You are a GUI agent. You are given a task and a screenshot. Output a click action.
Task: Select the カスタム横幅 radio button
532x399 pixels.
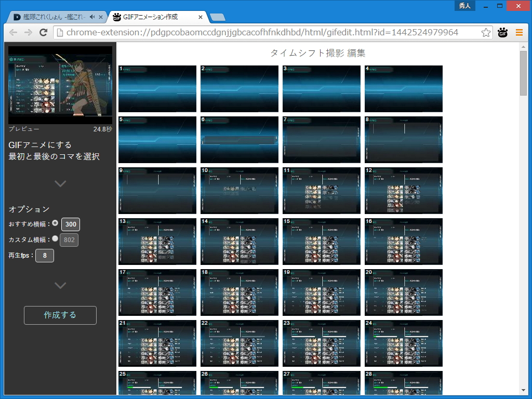click(x=55, y=238)
